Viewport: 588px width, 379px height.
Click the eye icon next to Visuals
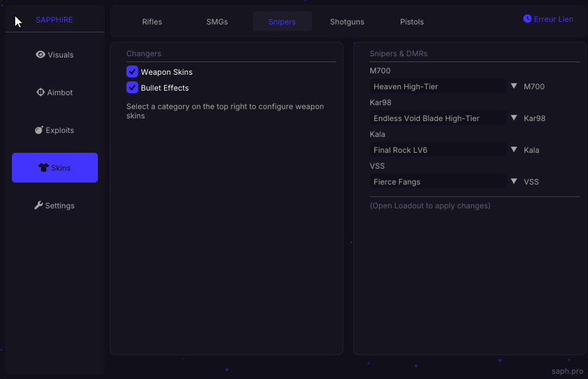tap(40, 54)
